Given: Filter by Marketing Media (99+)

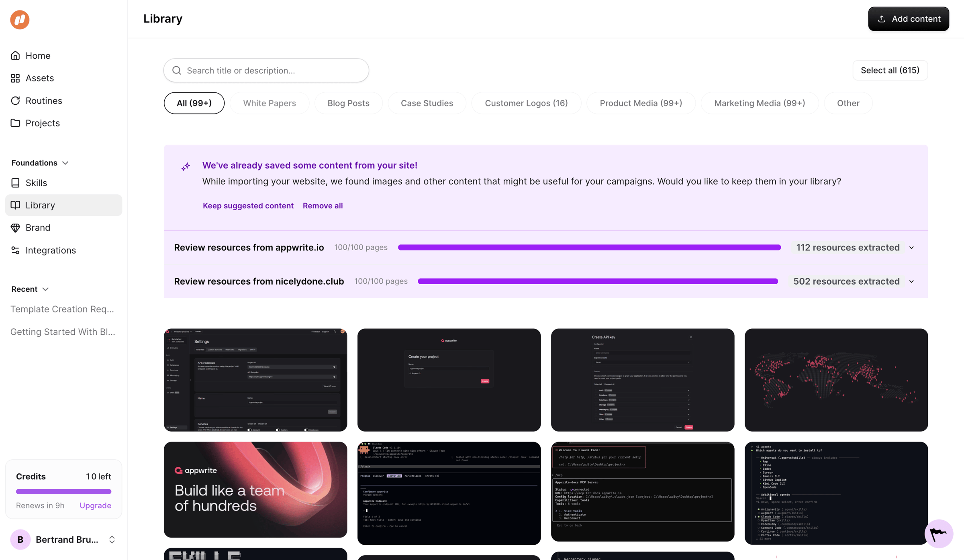Looking at the screenshot, I should (759, 103).
